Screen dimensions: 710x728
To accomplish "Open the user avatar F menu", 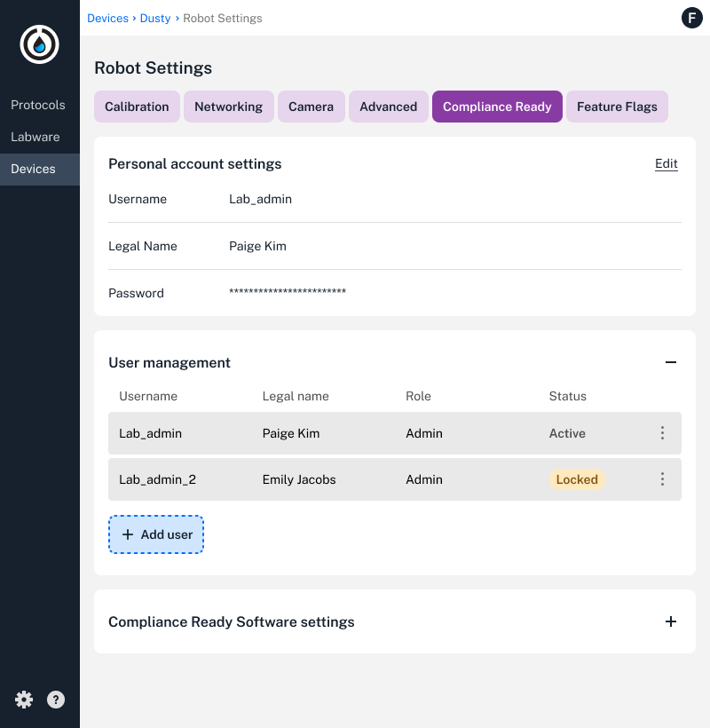I will [x=691, y=18].
